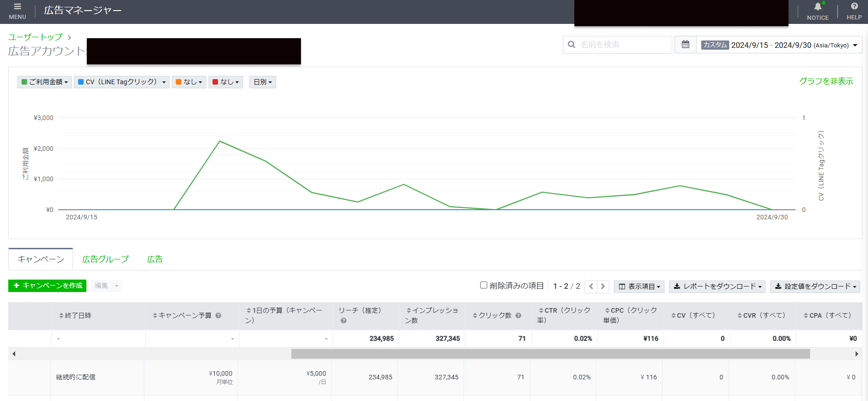Screen dimensions: 868x401
Task: Click help icon next to クリック数 column
Action: pyautogui.click(x=518, y=315)
